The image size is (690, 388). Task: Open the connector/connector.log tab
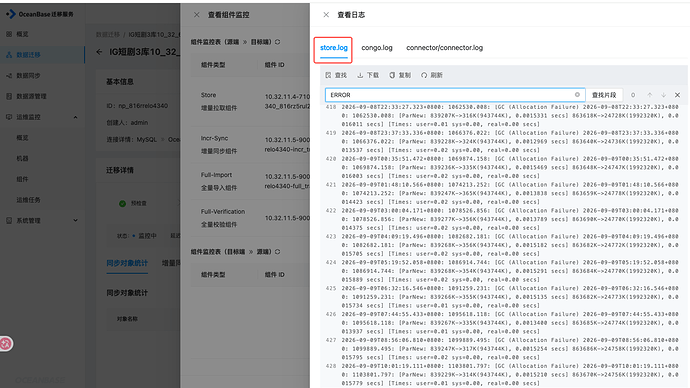coord(444,48)
